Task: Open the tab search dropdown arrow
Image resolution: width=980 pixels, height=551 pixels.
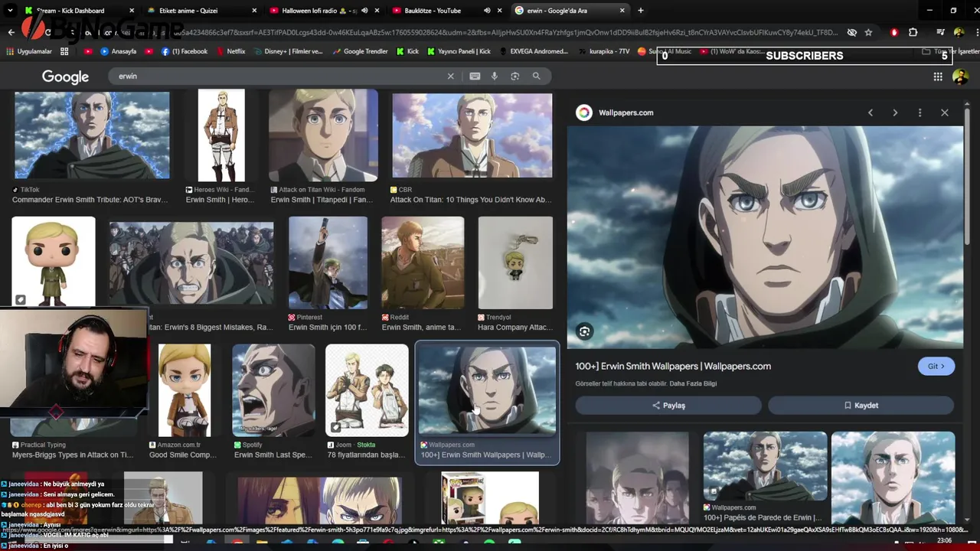Action: click(x=10, y=11)
